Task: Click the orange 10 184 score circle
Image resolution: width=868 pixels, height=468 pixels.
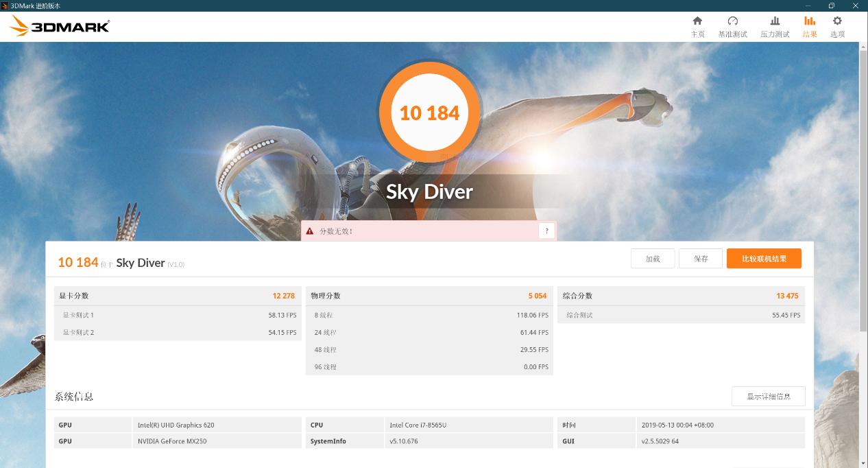Action: pyautogui.click(x=430, y=113)
